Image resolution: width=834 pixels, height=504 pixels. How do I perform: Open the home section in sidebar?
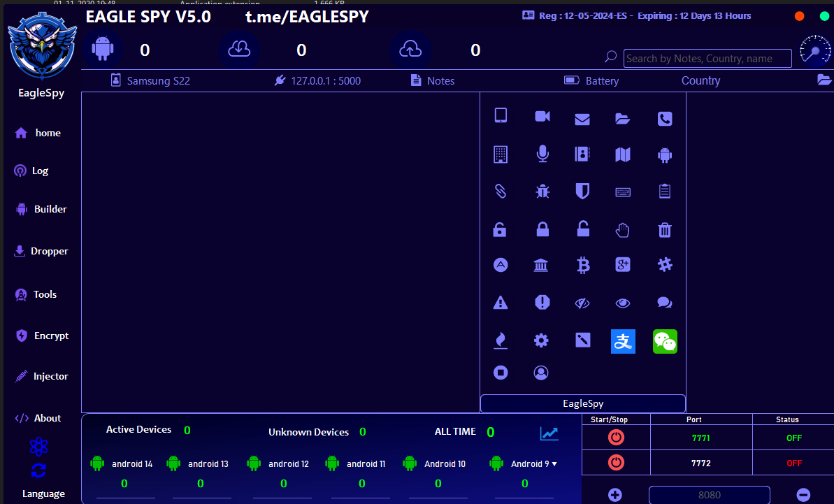click(38, 133)
